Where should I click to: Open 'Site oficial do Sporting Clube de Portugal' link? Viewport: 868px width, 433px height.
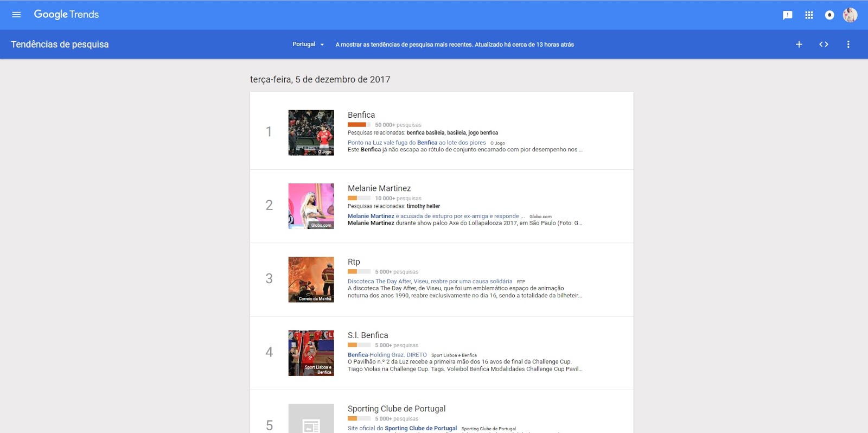coord(402,428)
